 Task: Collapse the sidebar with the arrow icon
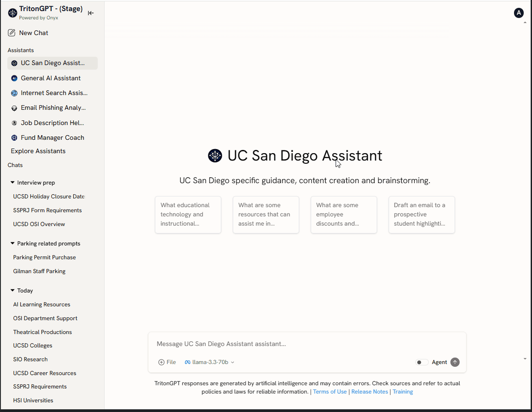[x=91, y=13]
